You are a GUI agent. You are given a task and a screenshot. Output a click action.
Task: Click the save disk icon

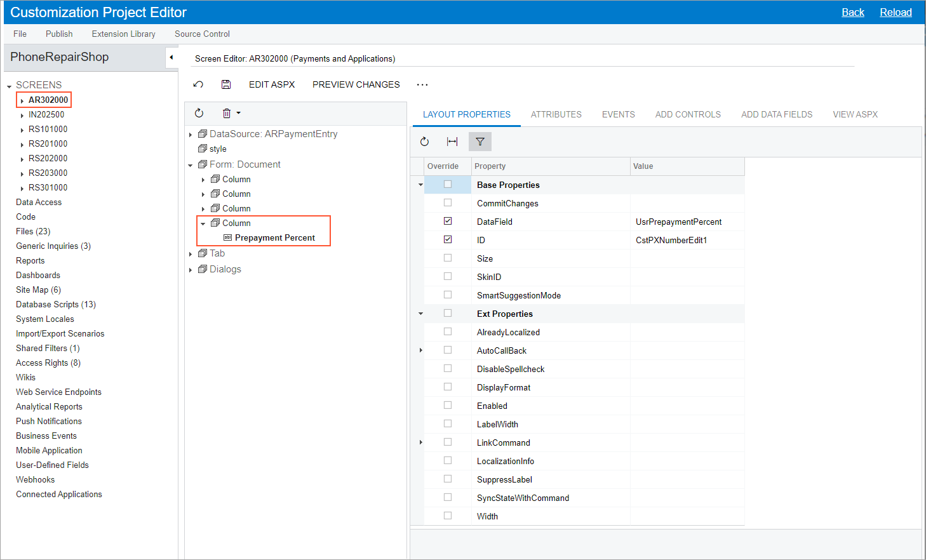pyautogui.click(x=226, y=84)
